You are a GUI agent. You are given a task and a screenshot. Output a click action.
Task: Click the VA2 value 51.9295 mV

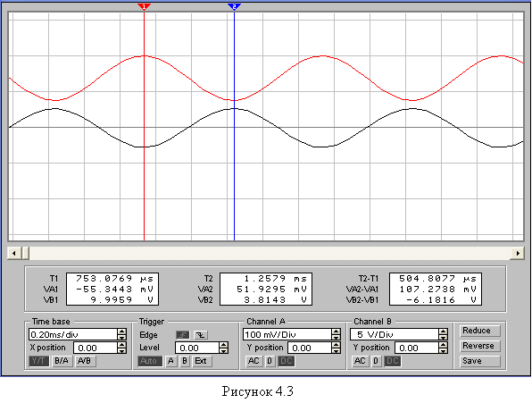coord(271,290)
